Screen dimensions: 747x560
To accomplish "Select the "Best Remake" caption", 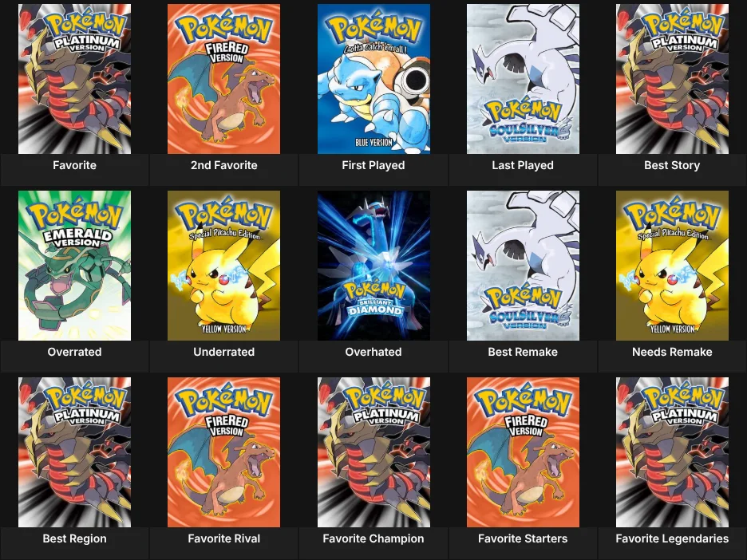I will click(x=523, y=352).
